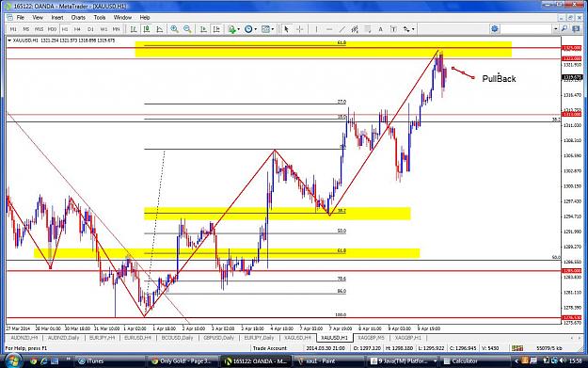Select the M15 timeframe button
588x368 pixels.
[39, 29]
